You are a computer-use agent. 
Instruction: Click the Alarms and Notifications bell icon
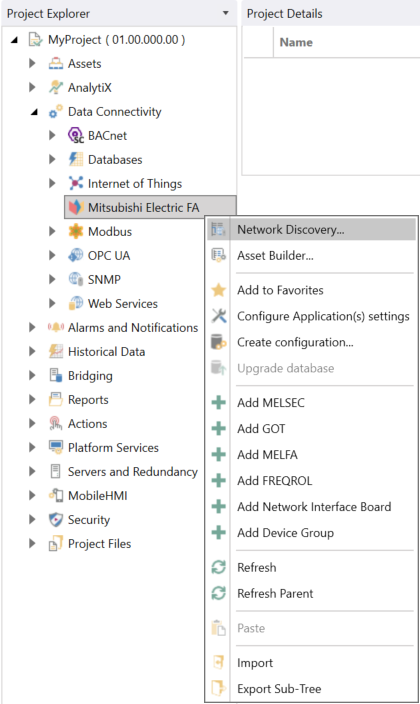click(56, 327)
